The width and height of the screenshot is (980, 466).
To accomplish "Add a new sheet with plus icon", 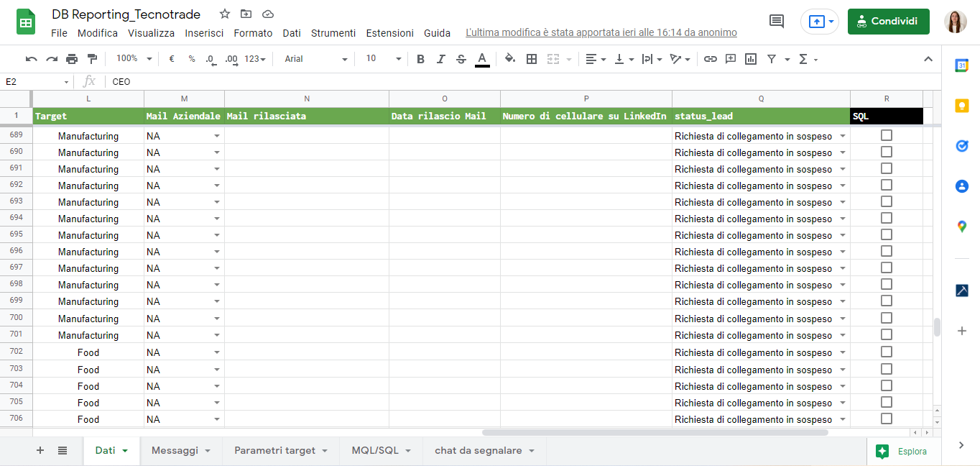I will coord(40,450).
